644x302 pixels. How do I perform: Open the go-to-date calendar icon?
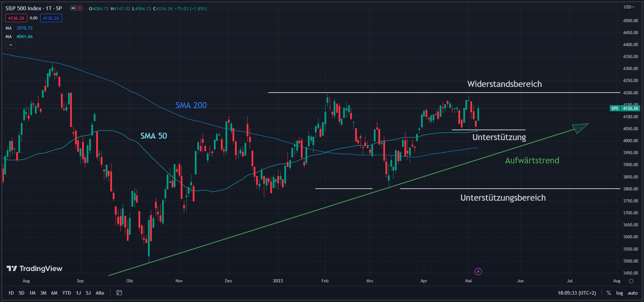pos(119,293)
